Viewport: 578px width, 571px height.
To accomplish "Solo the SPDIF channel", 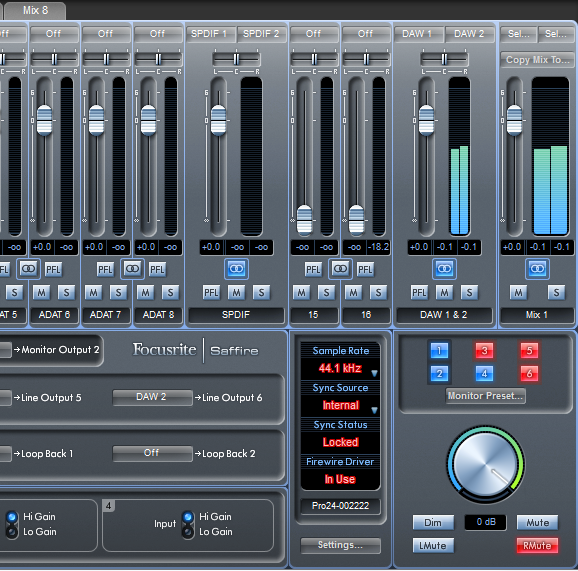I will pyautogui.click(x=261, y=293).
